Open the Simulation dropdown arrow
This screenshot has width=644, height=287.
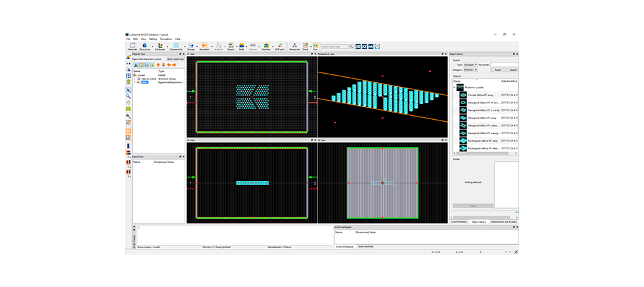point(212,46)
